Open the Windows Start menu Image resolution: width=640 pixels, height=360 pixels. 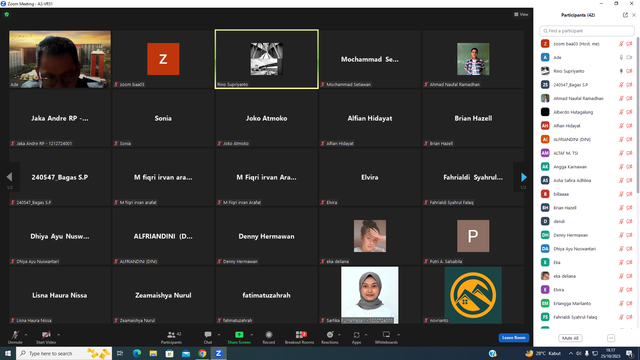click(8, 353)
